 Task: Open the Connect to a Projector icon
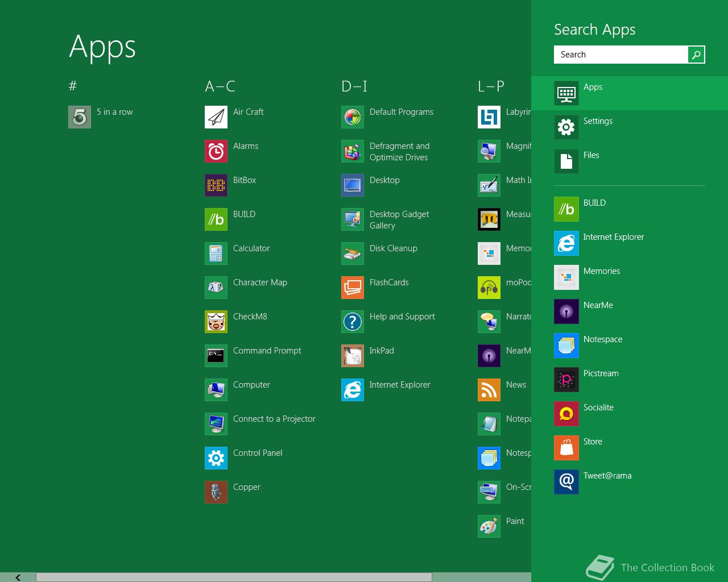pos(216,424)
